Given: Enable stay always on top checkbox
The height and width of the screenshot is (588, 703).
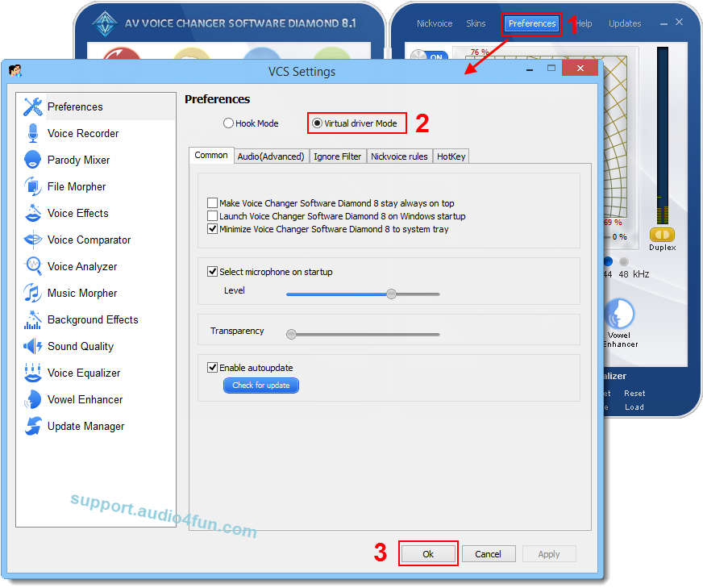Looking at the screenshot, I should pyautogui.click(x=213, y=202).
